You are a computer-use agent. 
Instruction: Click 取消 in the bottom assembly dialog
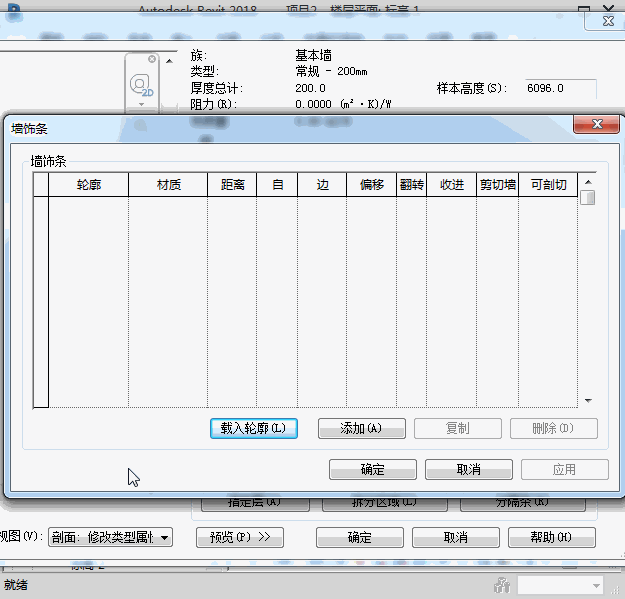[455, 538]
